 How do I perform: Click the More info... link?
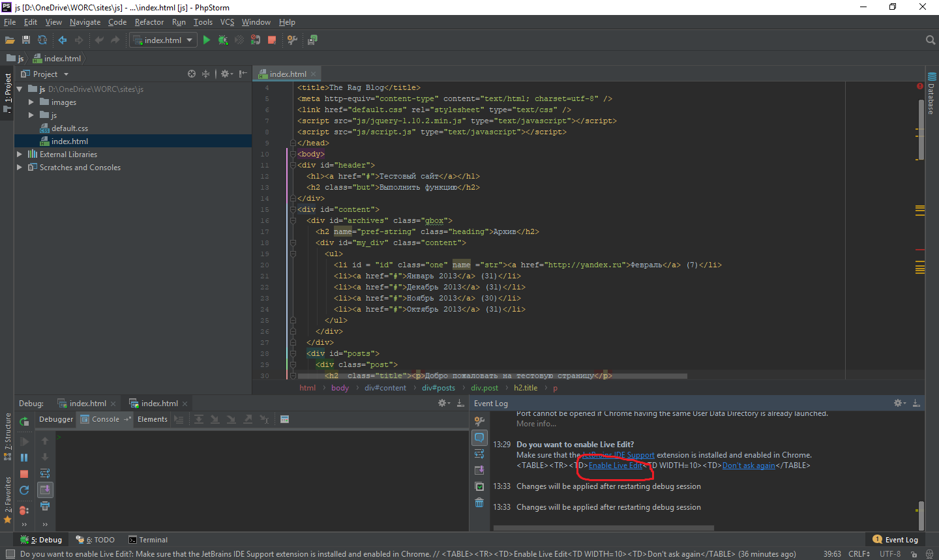tap(536, 424)
